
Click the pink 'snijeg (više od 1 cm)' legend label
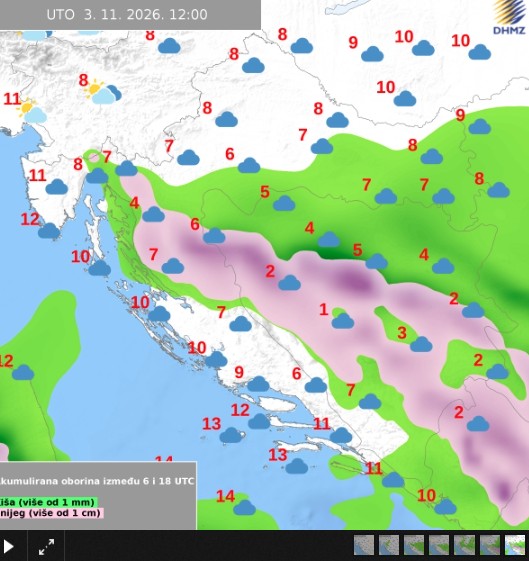pos(51,513)
